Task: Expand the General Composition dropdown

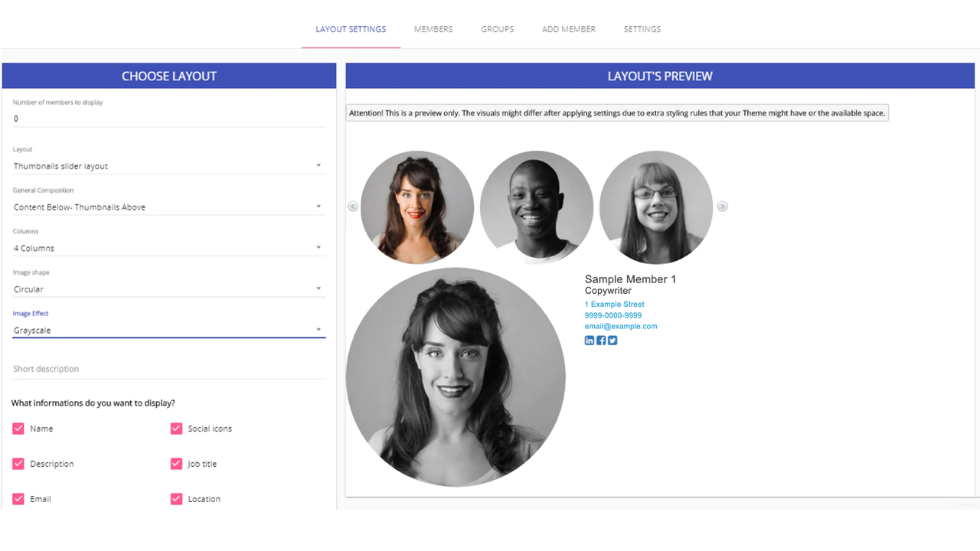Action: pos(169,207)
